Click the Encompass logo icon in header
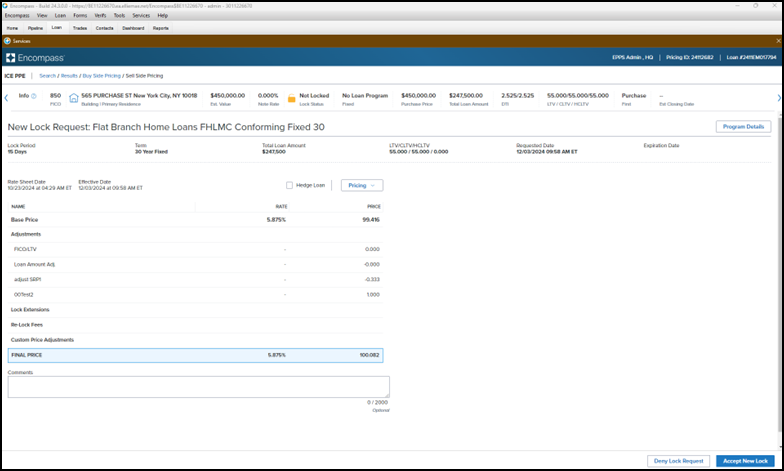 pyautogui.click(x=10, y=58)
